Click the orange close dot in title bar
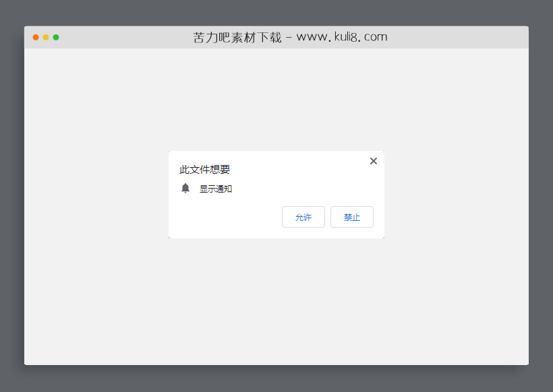Screen dimensions: 553x392 pos(35,38)
